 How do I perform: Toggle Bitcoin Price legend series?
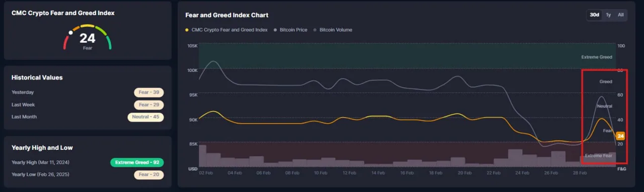[290, 30]
